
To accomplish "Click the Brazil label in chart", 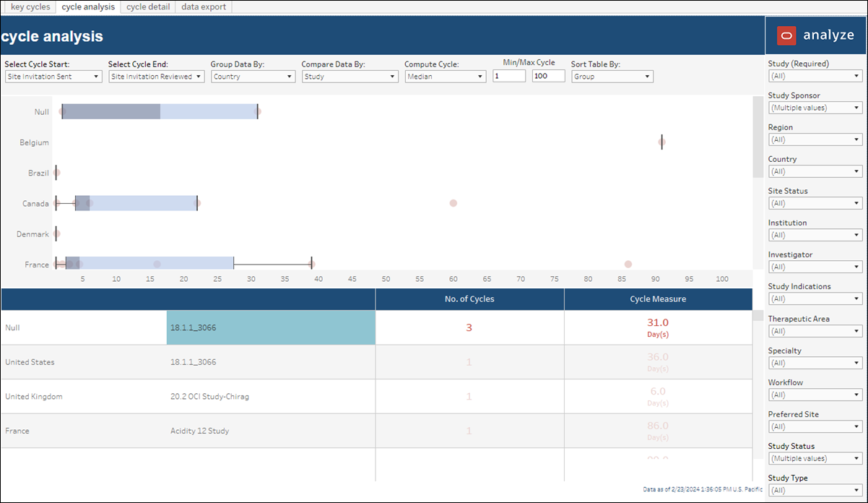I will point(38,173).
